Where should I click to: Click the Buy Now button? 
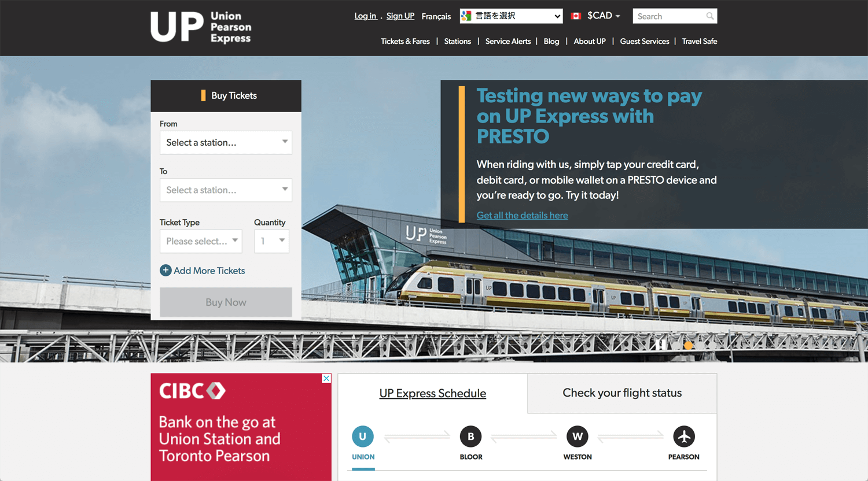click(226, 302)
